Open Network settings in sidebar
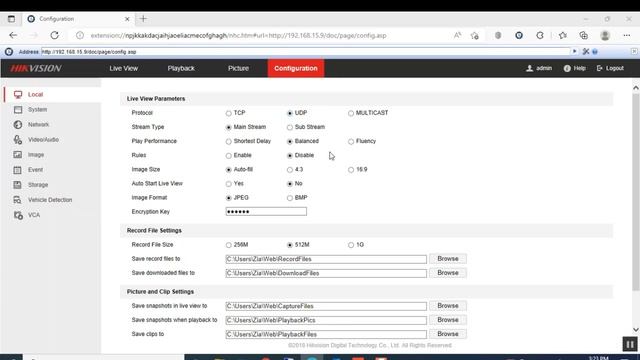The height and width of the screenshot is (360, 640). [38, 124]
